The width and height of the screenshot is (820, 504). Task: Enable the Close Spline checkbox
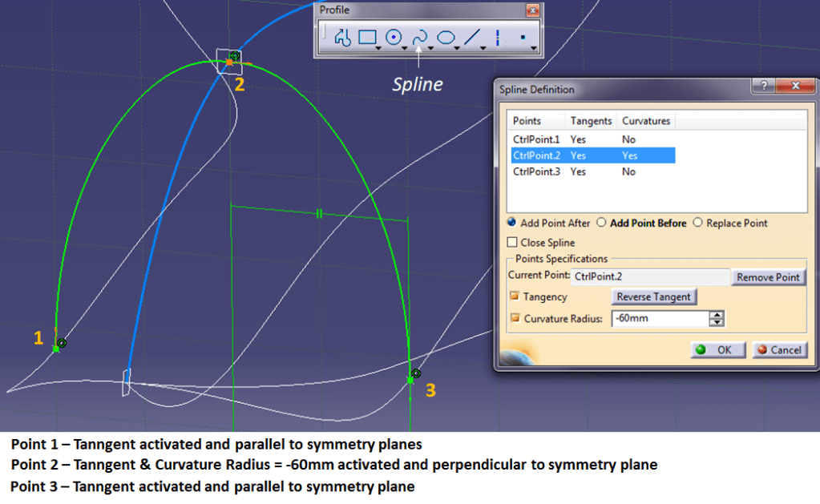click(x=512, y=242)
